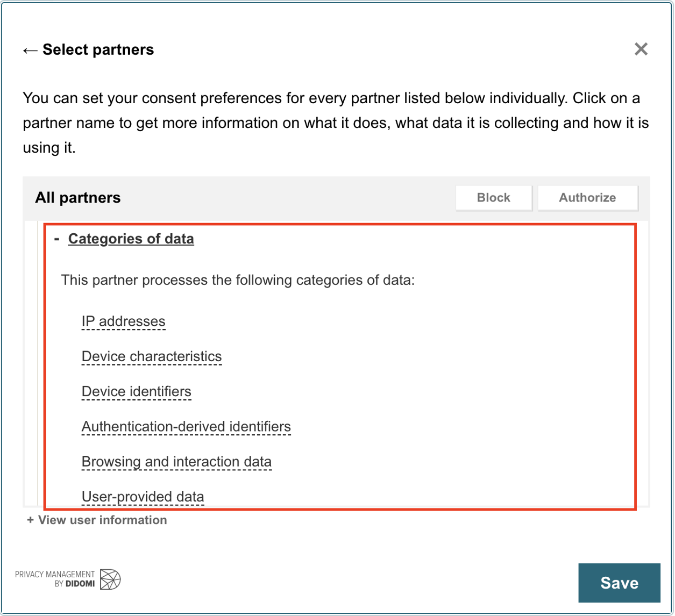Screen dimensions: 675x616
Task: Expand View user information
Action: tap(97, 520)
